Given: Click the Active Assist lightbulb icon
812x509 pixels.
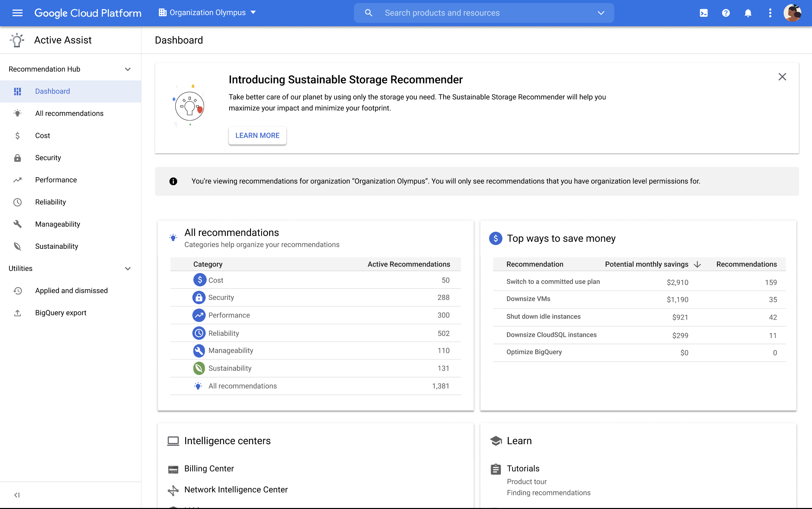Looking at the screenshot, I should [16, 40].
